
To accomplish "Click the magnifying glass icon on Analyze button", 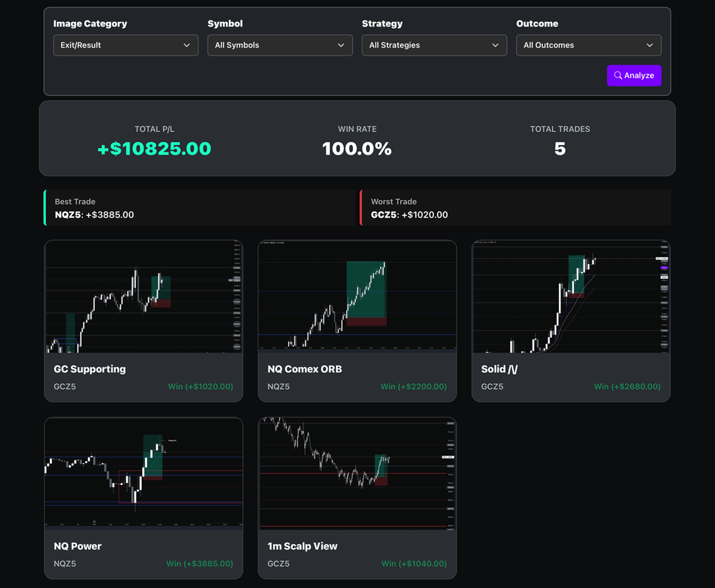I will point(619,75).
